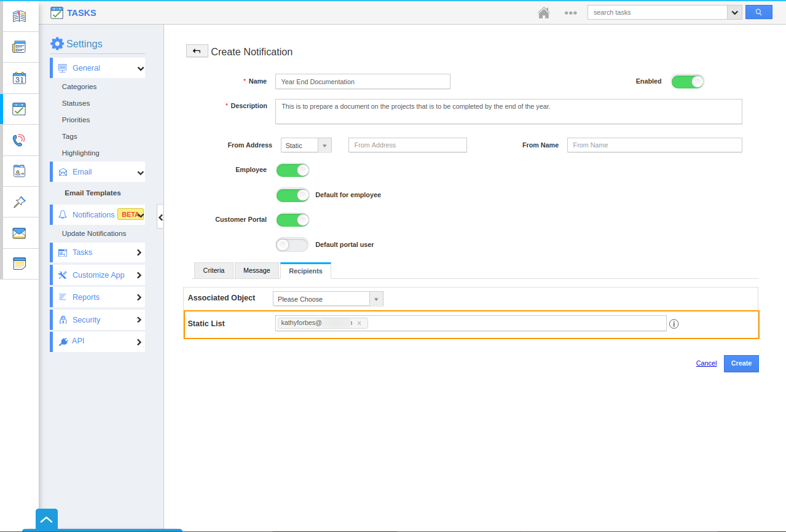This screenshot has width=786, height=532.
Task: Open the From Address Static dropdown
Action: [x=306, y=146]
